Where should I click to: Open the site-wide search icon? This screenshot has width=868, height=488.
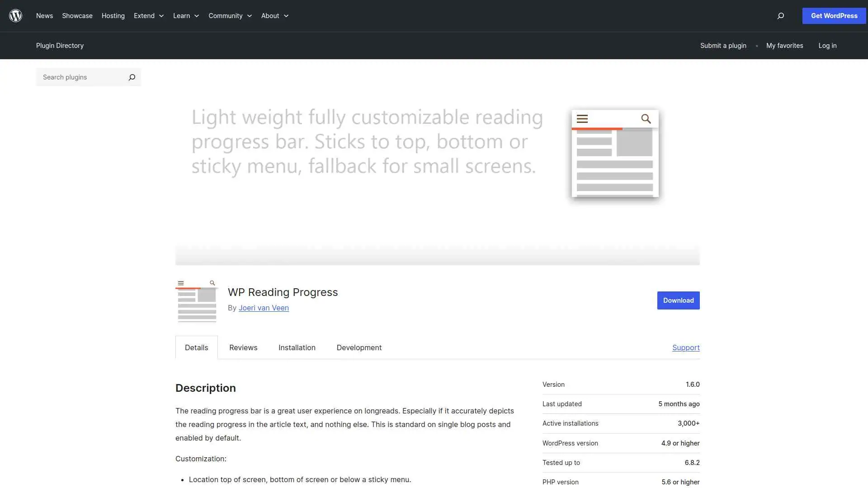coord(780,16)
